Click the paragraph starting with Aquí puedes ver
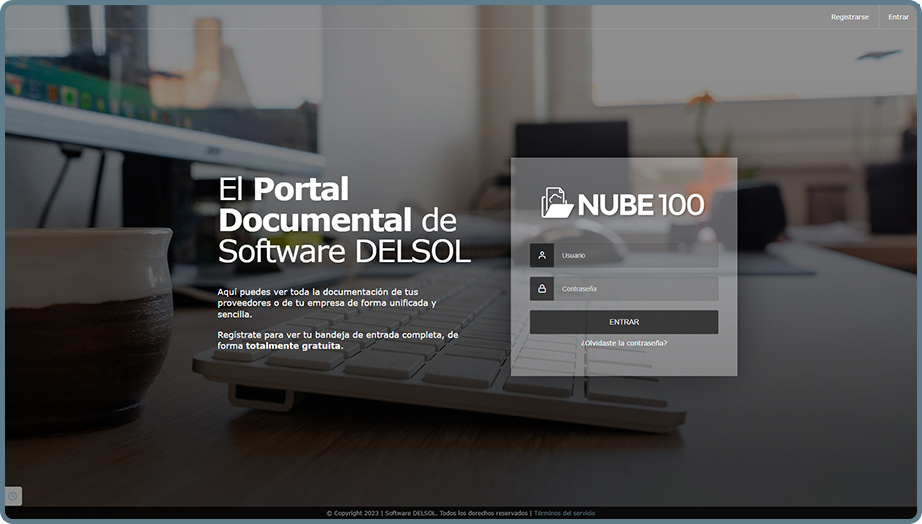The width and height of the screenshot is (922, 524). pos(326,302)
